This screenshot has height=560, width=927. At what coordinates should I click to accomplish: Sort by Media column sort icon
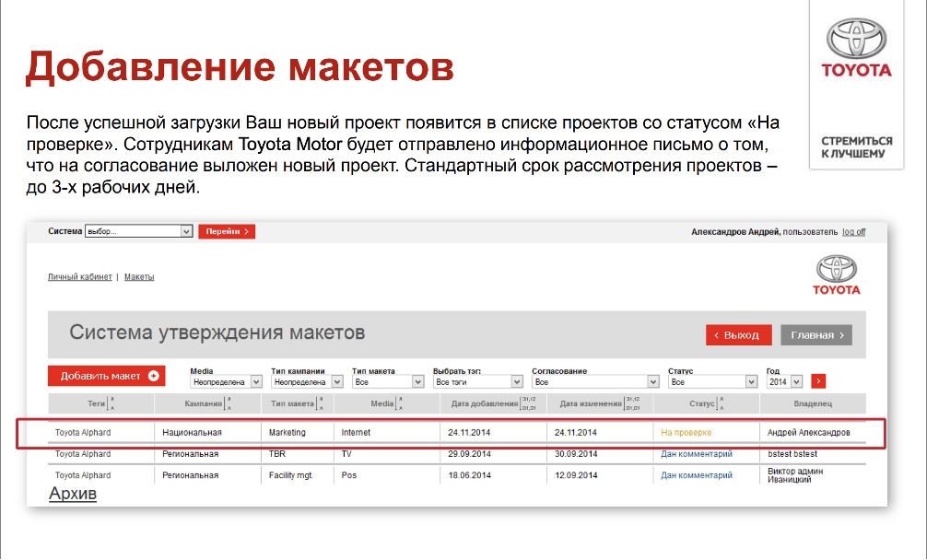click(400, 403)
